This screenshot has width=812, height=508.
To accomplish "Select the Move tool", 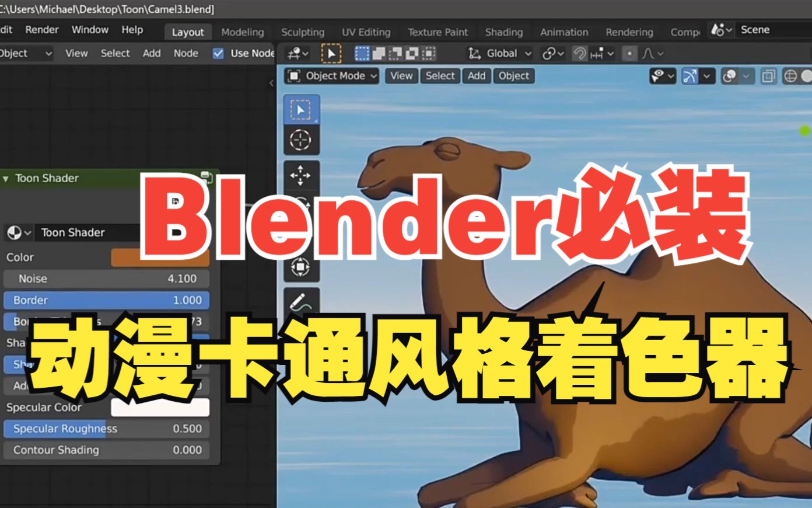I will coord(301,175).
